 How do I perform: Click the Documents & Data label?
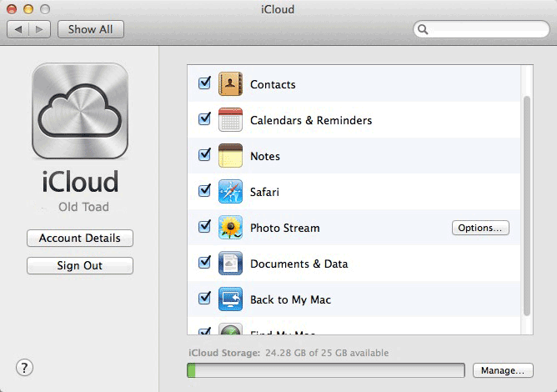[x=299, y=264]
